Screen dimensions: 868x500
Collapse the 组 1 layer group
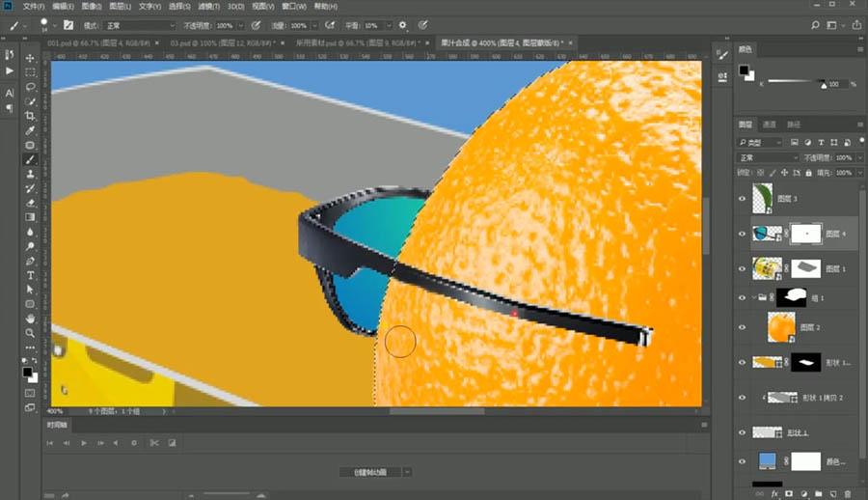tap(752, 297)
